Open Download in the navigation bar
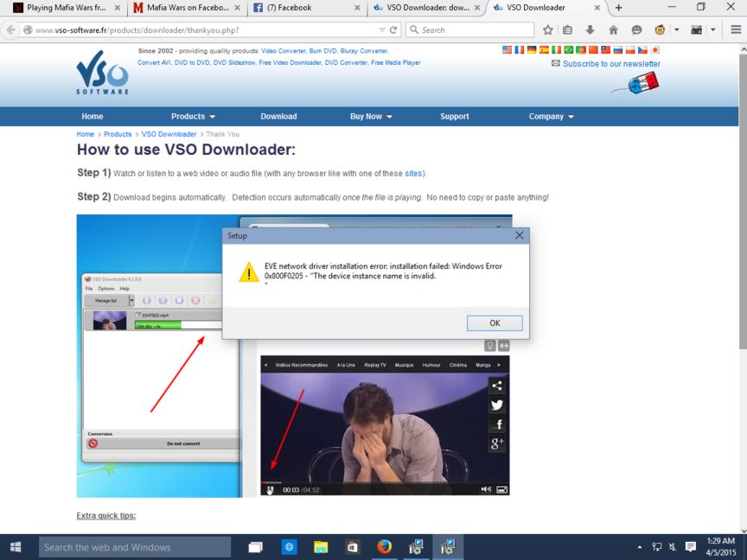 pyautogui.click(x=278, y=117)
